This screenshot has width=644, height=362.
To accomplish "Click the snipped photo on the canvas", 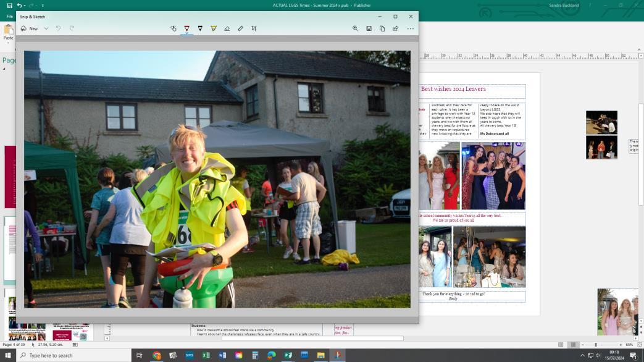I will pyautogui.click(x=217, y=179).
